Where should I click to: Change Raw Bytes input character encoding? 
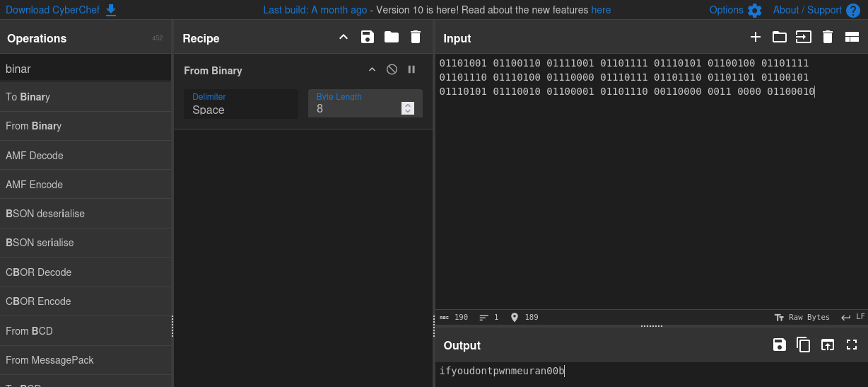(802, 317)
